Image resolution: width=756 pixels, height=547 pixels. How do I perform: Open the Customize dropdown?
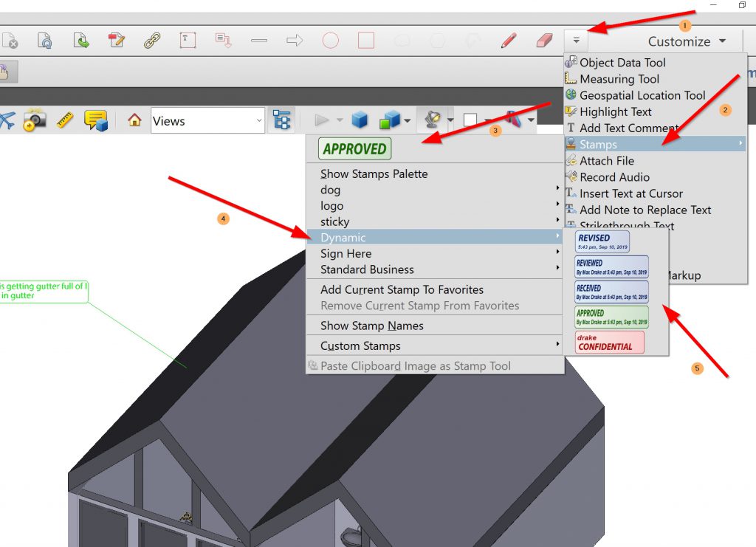coord(687,41)
